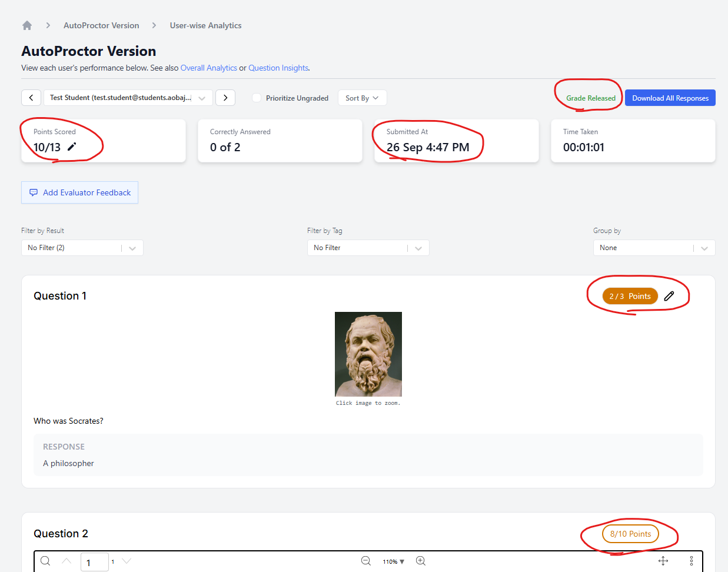Enable the Prioritize Ungraded checkbox
The width and height of the screenshot is (728, 572).
click(x=257, y=98)
